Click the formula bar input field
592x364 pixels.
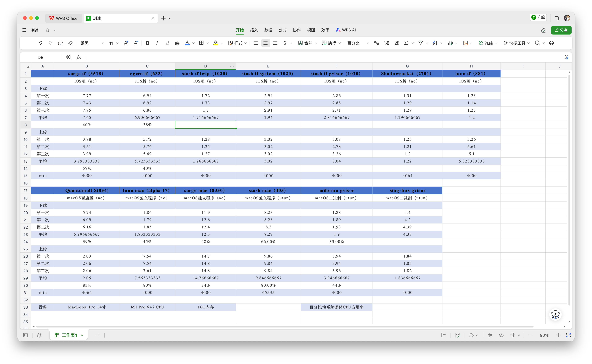[313, 57]
